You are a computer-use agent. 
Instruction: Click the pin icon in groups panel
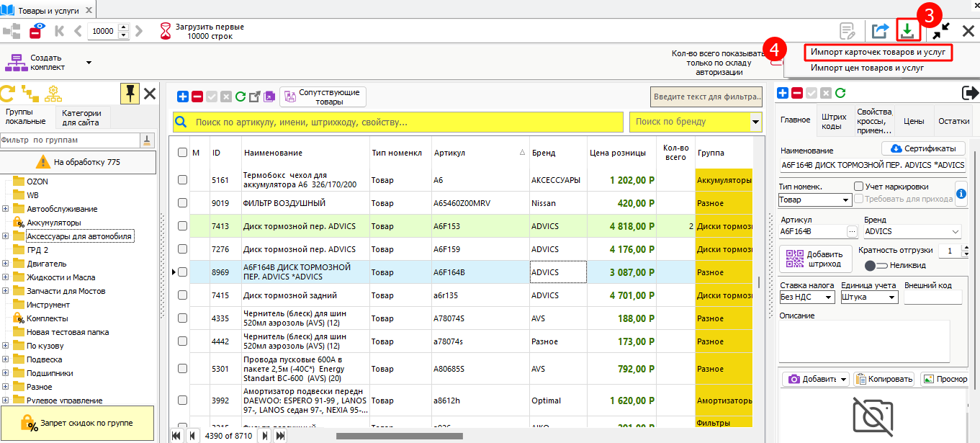(130, 93)
